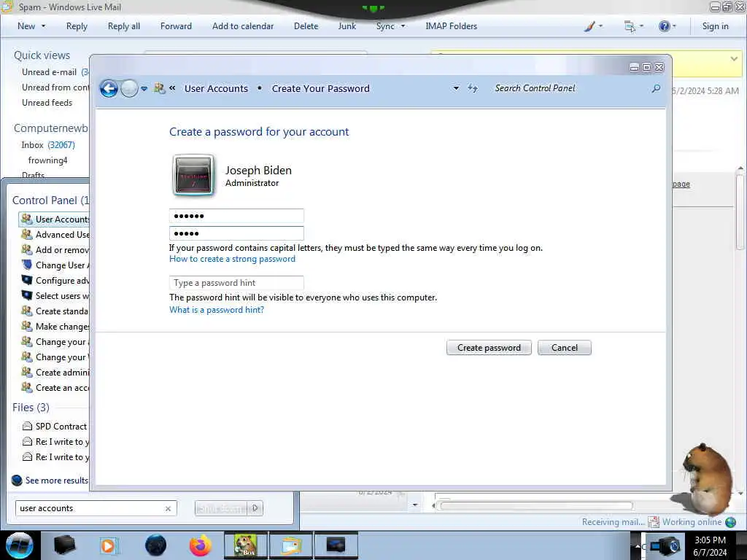This screenshot has height=560, width=747.
Task: Click Add to calendar in toolbar
Action: tap(243, 26)
